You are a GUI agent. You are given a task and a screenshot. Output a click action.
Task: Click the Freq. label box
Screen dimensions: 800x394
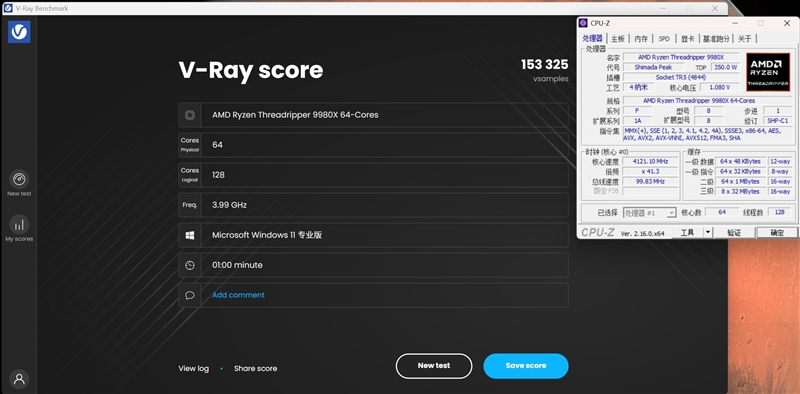point(190,205)
